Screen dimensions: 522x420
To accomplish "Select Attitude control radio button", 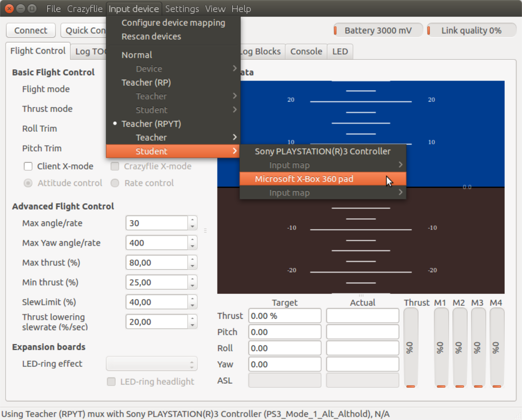I will pos(28,183).
